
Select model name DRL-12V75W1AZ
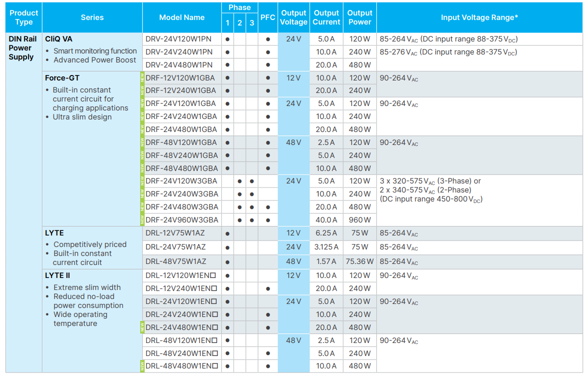click(x=175, y=233)
